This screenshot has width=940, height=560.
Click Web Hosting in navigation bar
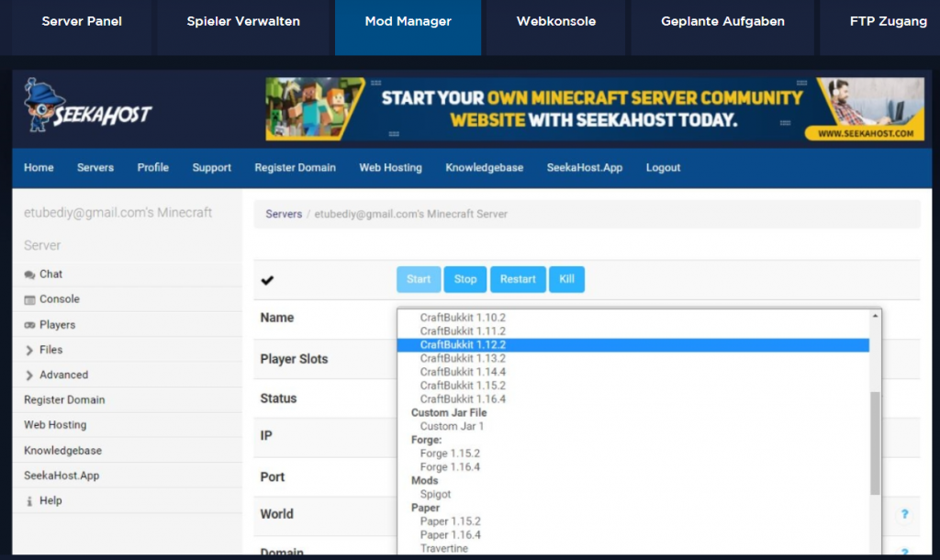point(391,168)
